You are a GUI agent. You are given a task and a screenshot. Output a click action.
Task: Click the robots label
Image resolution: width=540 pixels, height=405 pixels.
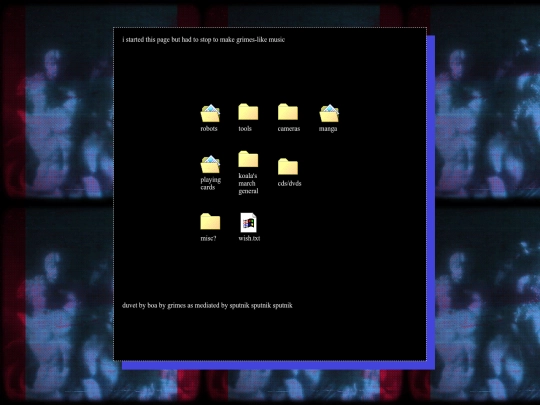coord(209,128)
